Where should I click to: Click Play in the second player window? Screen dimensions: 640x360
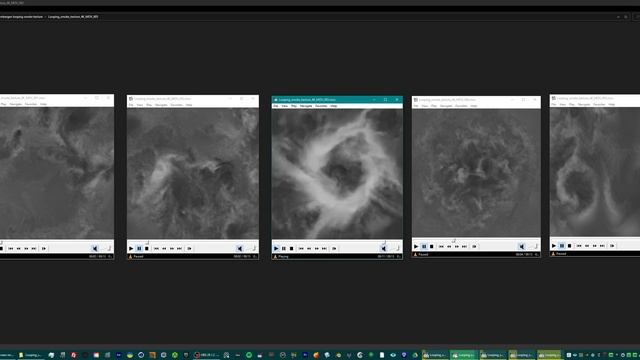coord(131,248)
